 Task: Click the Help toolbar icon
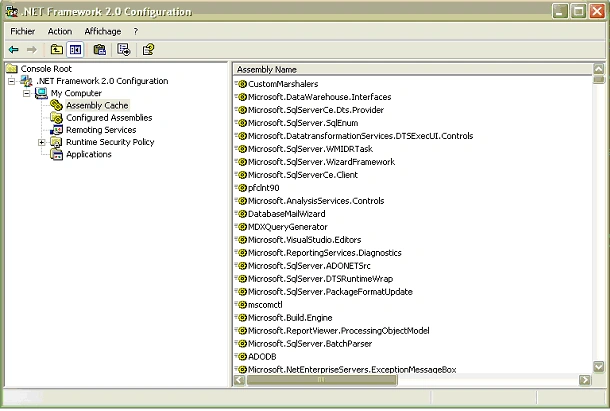148,49
